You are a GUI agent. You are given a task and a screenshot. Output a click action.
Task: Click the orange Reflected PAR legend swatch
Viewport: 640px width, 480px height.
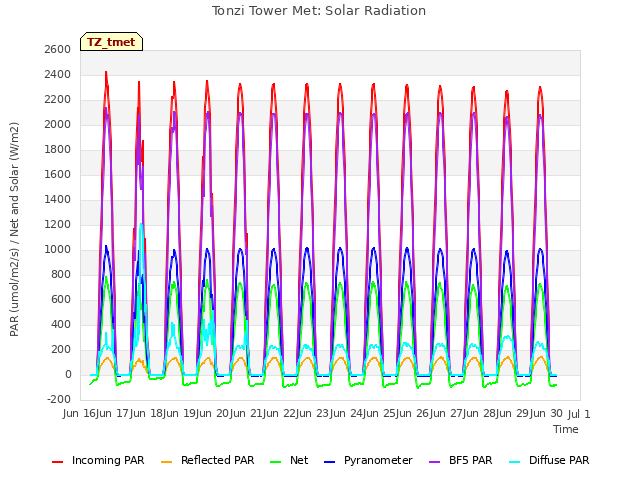(167, 462)
